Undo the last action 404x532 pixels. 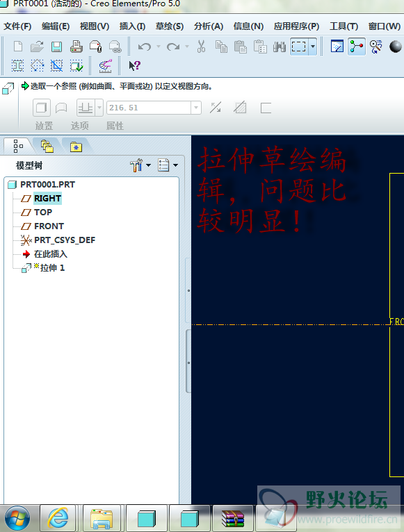145,47
